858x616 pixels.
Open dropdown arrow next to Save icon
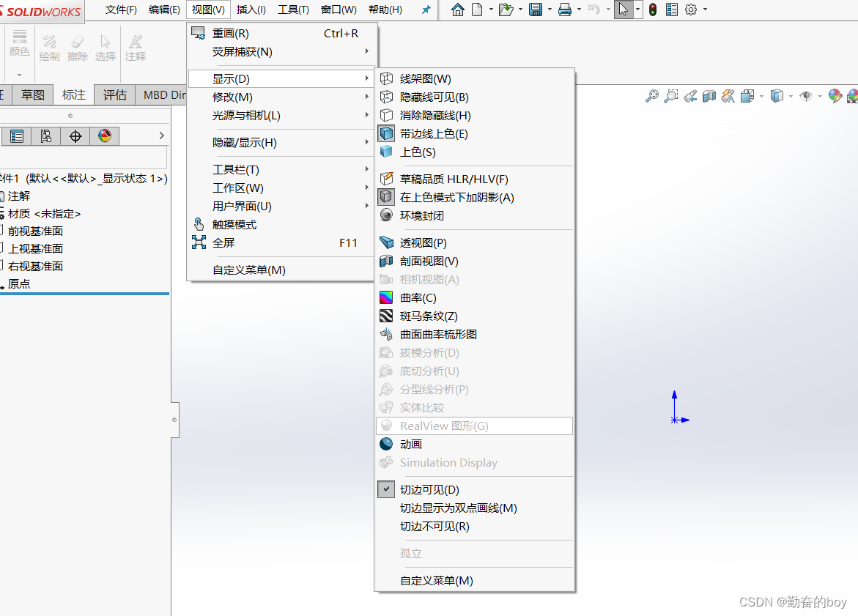pyautogui.click(x=550, y=10)
